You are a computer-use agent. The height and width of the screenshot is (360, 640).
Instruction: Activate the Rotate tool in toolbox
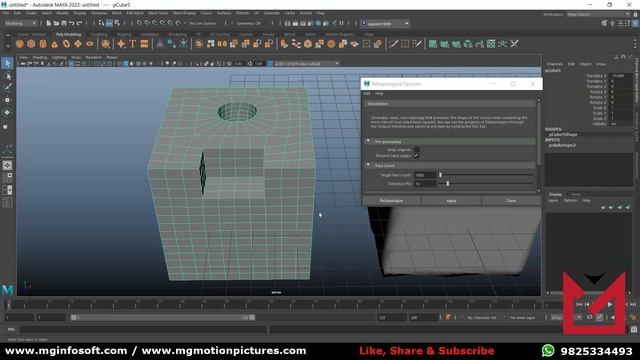(x=7, y=112)
